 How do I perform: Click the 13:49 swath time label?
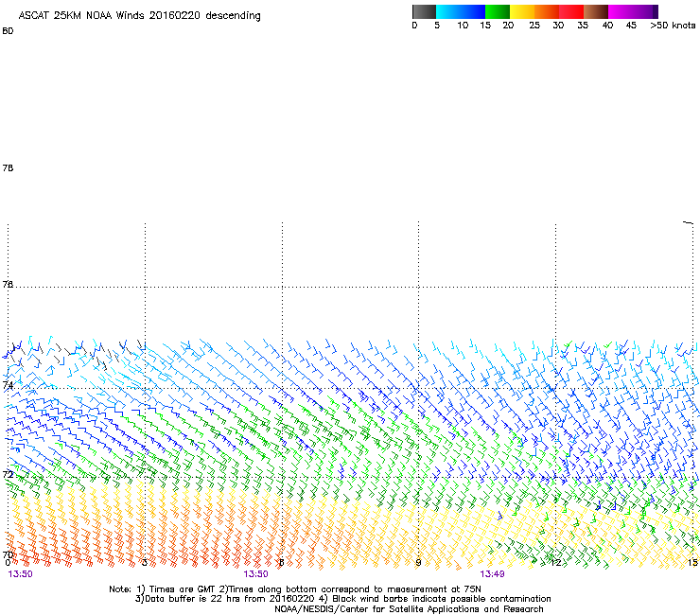[493, 574]
